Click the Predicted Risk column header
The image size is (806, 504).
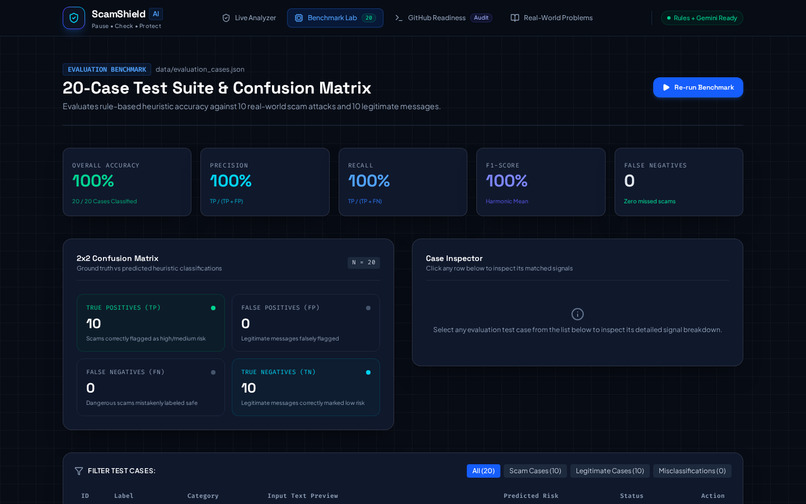coord(530,496)
